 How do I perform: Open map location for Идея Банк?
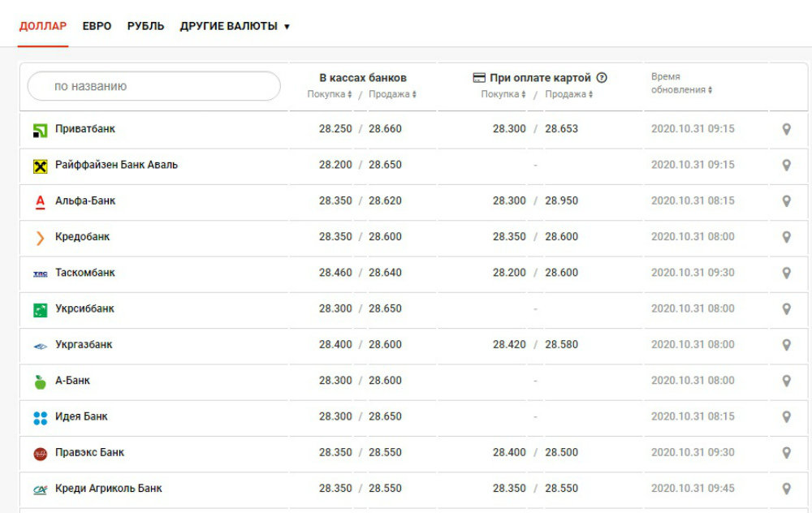pos(786,417)
